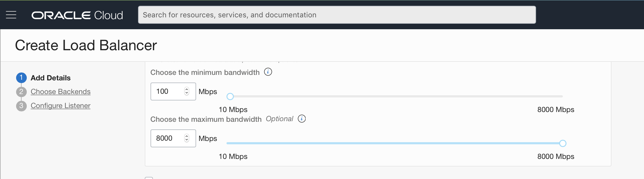Open the hamburger navigation menu

coord(11,15)
